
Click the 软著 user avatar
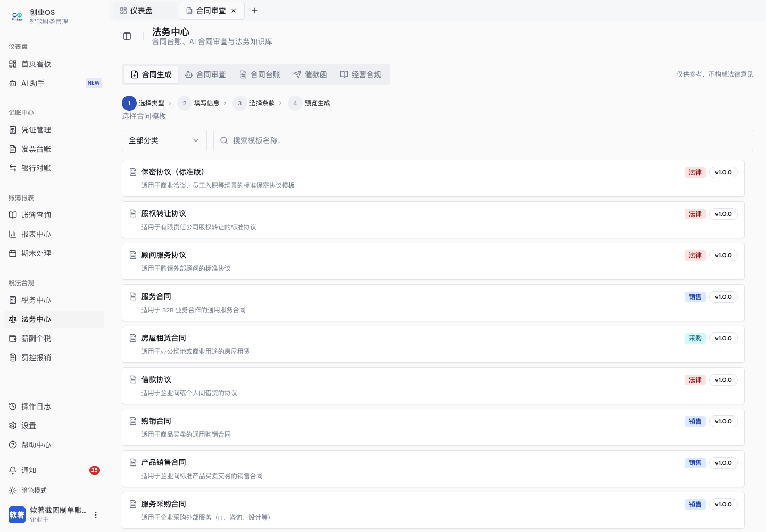(17, 515)
